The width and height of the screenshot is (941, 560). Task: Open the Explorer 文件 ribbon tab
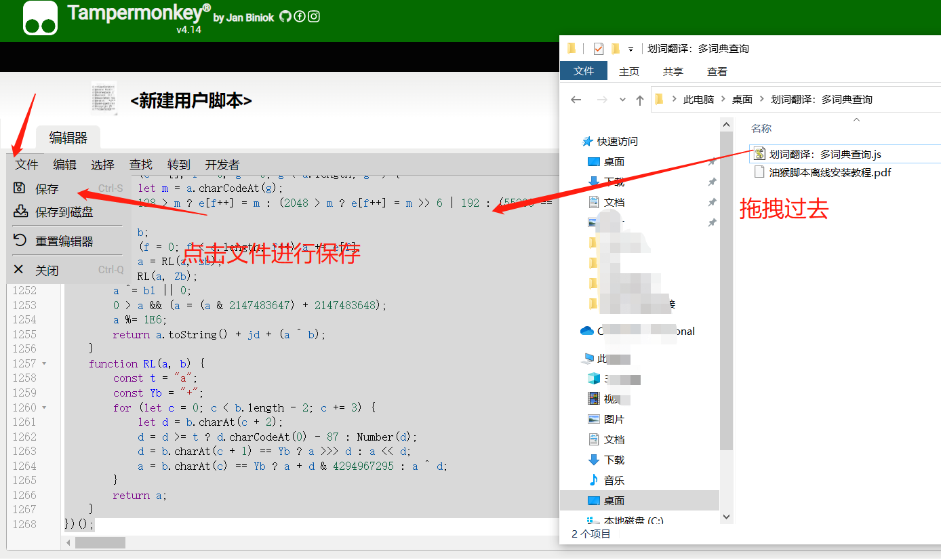[584, 71]
